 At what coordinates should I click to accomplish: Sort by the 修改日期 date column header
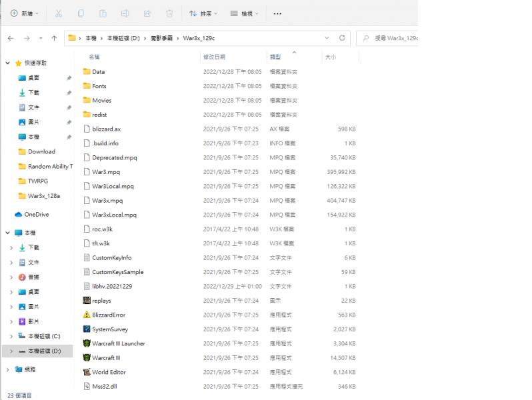(215, 57)
